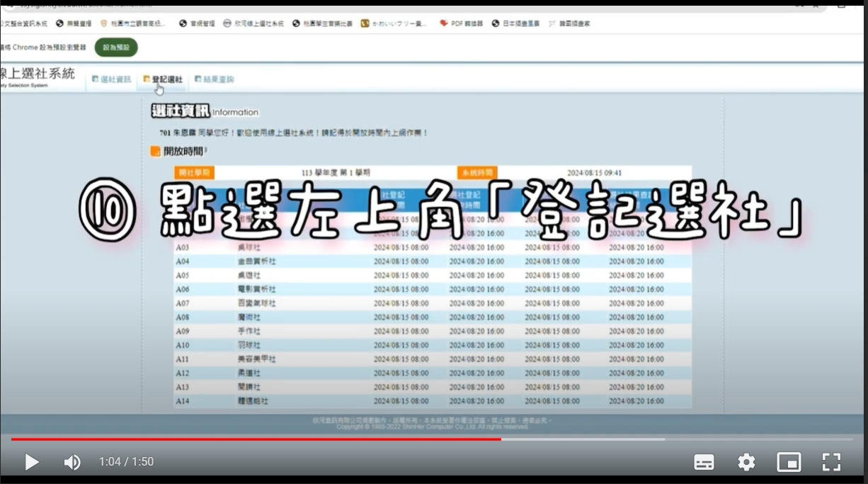Image resolution: width=868 pixels, height=484 pixels.
Task: Select row A06 電影賞析社
Action: click(x=433, y=290)
